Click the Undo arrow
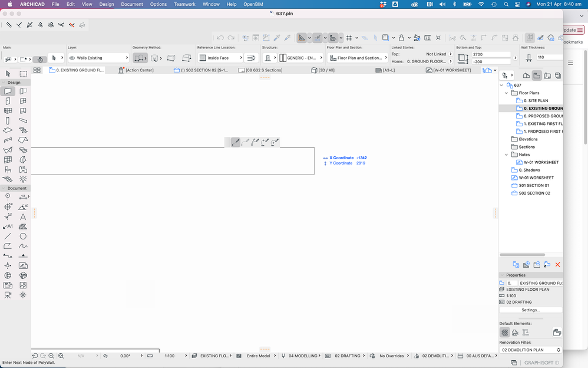The height and width of the screenshot is (368, 588). click(x=220, y=38)
